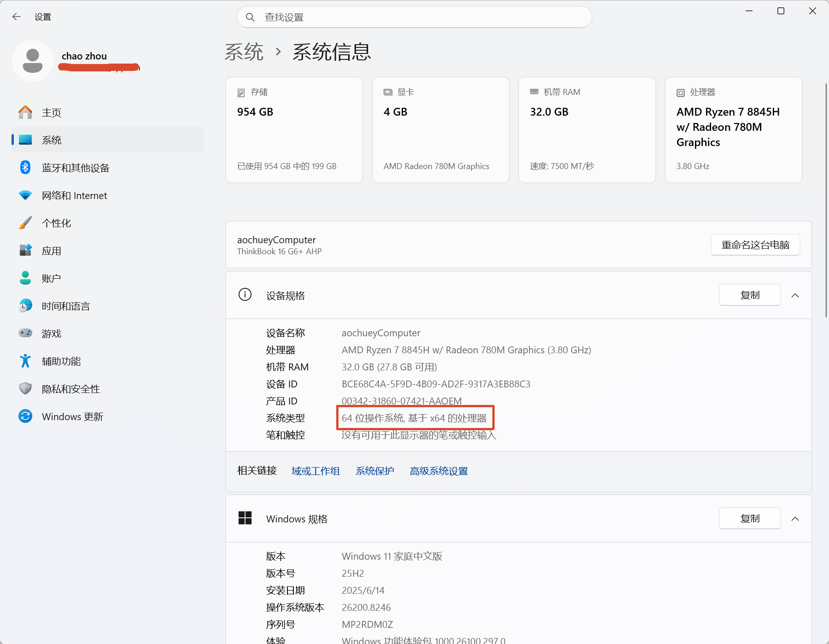Screen dimensions: 829x644
Task: Open 游戏 settings
Action: (108, 334)
